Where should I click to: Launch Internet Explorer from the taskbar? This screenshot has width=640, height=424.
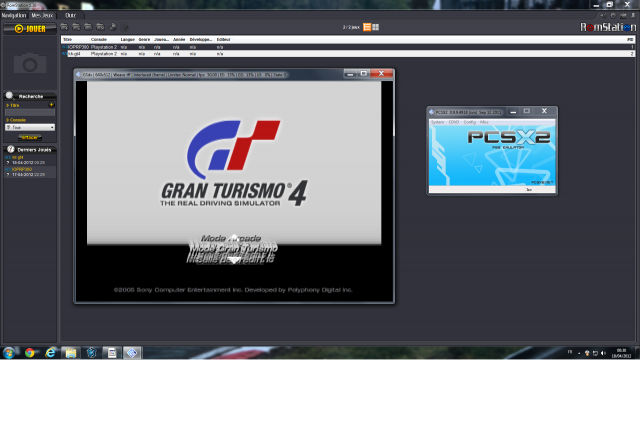pyautogui.click(x=50, y=353)
